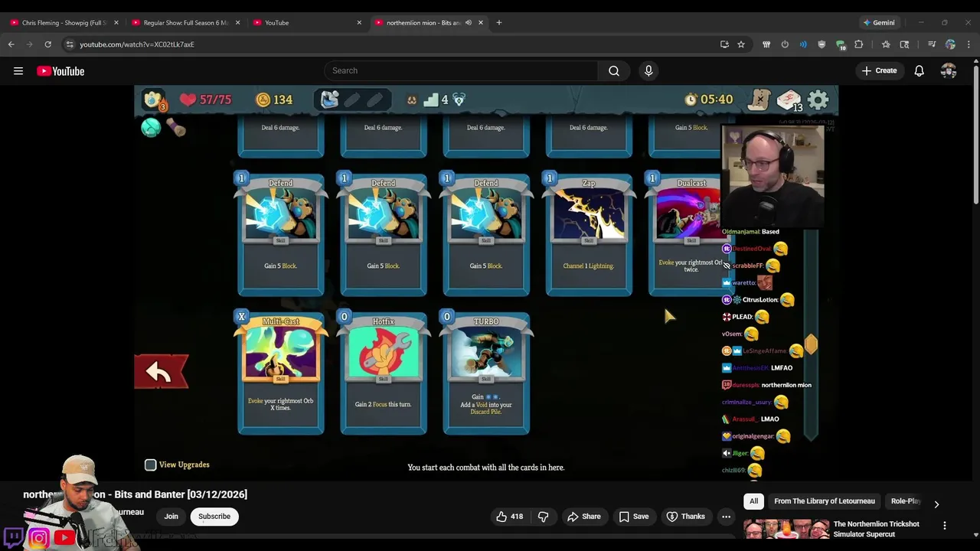Open YouTube notifications bell
Viewport: 980px width, 551px height.
pos(919,71)
